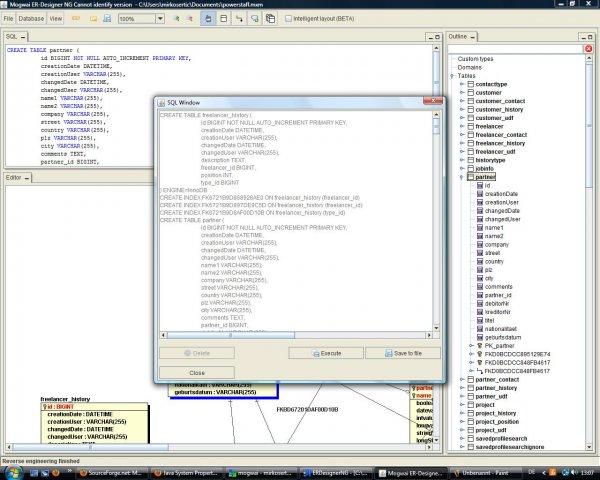Click the volume icon in system tray

[x=574, y=473]
